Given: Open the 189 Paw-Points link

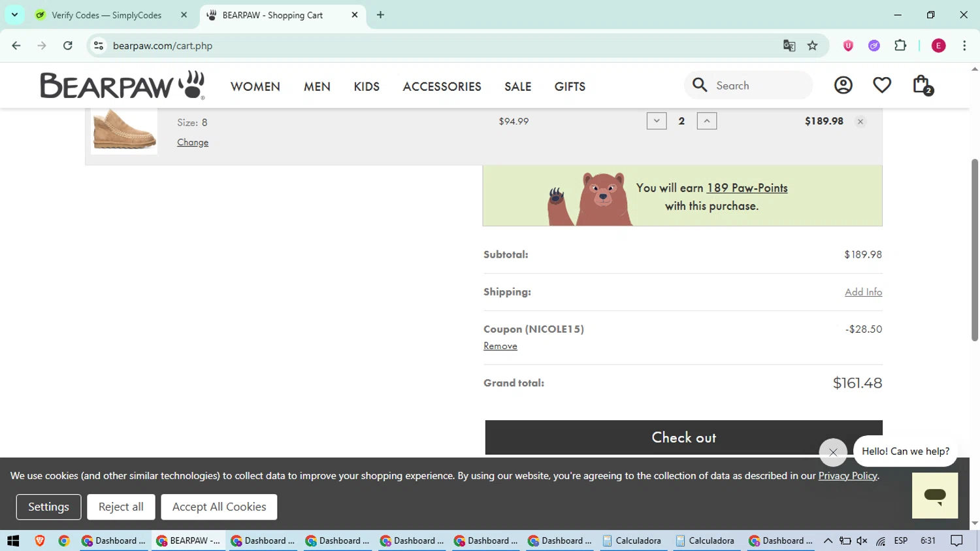Looking at the screenshot, I should coord(747,188).
